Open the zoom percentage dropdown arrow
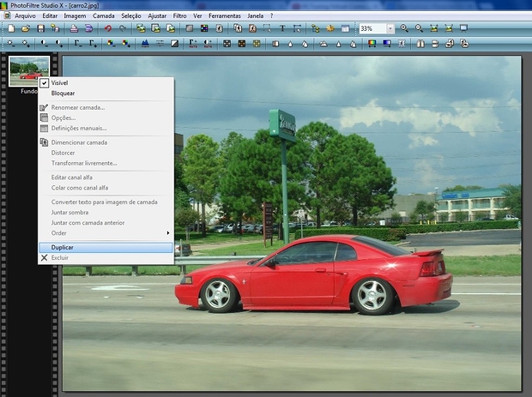Screen dimensions: 532x397 pos(390,29)
